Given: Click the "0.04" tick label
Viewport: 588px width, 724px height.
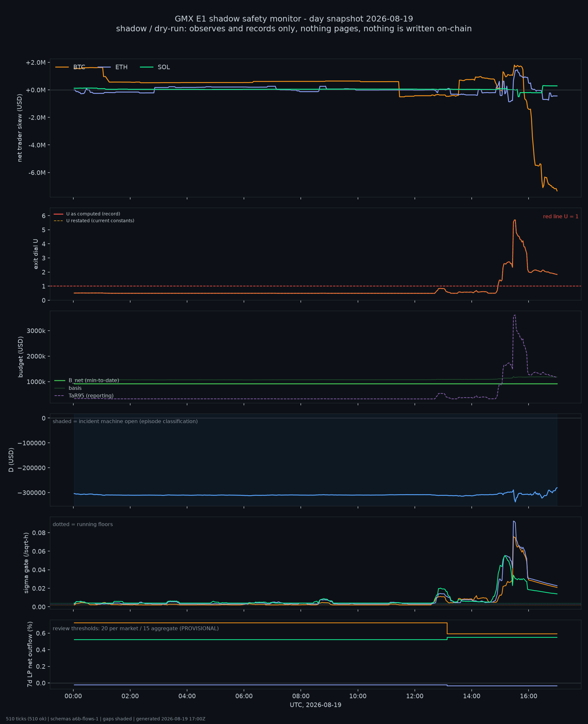Looking at the screenshot, I should [39, 570].
